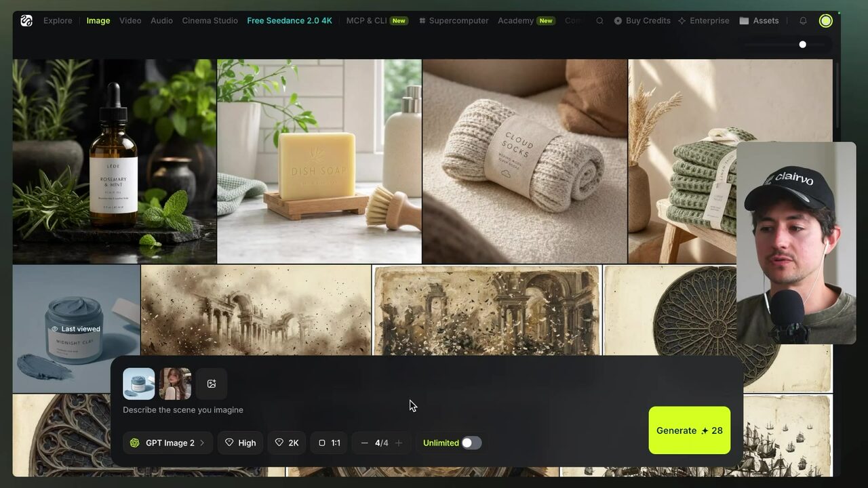
Task: Switch to the Video tab
Action: pos(130,21)
